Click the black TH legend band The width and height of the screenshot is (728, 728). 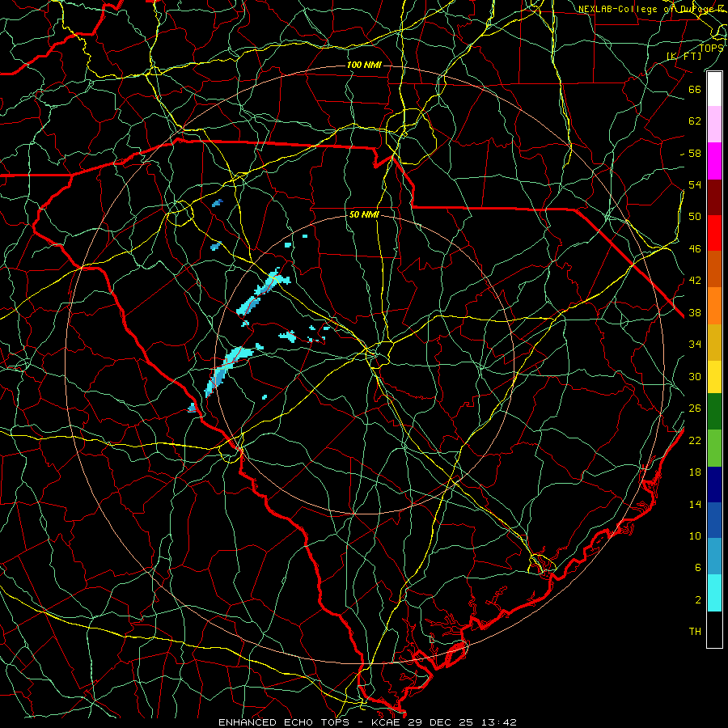coord(714,629)
